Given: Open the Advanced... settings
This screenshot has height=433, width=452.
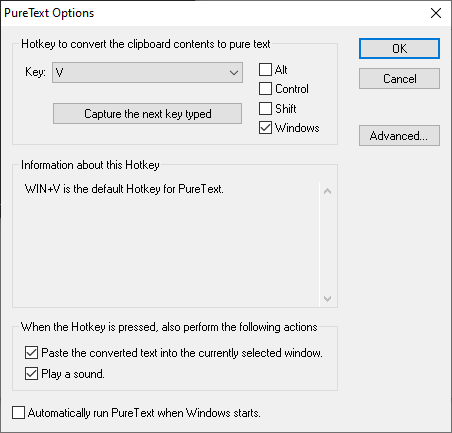Looking at the screenshot, I should click(x=399, y=136).
